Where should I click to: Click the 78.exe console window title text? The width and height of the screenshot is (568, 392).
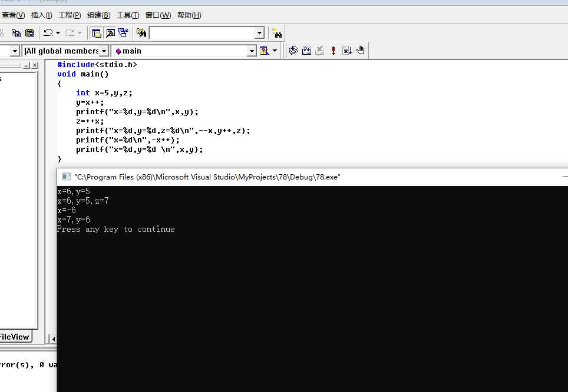tap(207, 177)
